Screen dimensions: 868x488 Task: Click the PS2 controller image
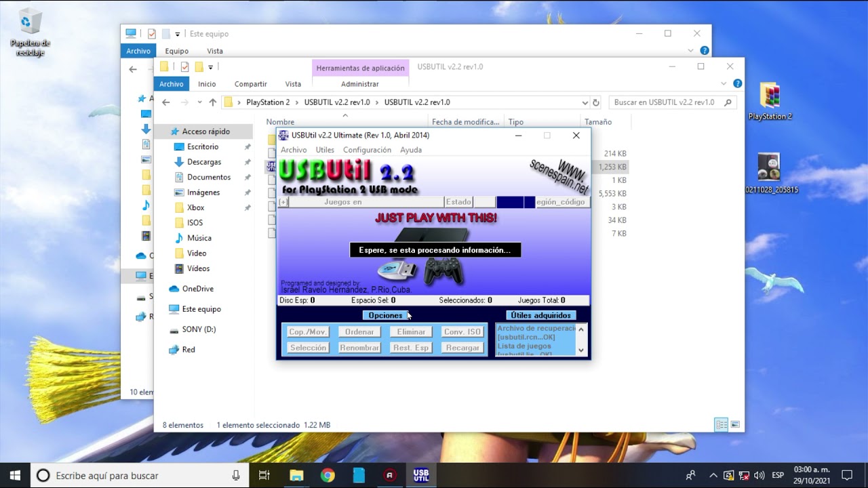tap(443, 271)
